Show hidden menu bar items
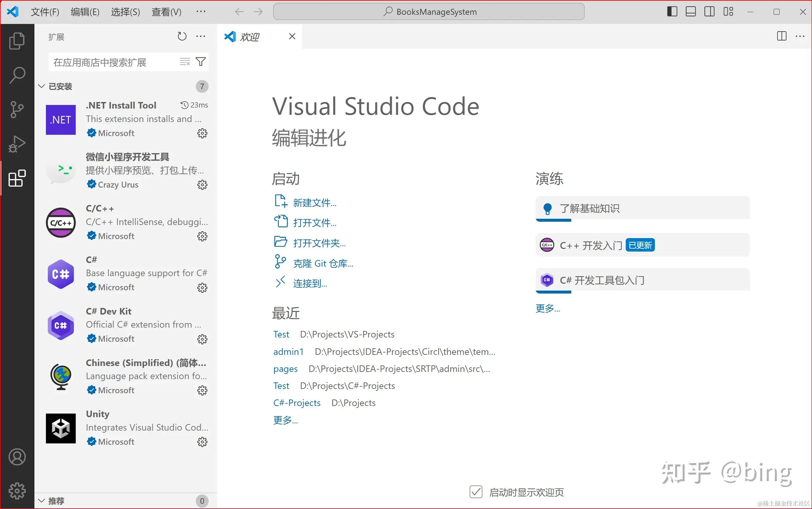Viewport: 812px width, 509px height. 201,11
